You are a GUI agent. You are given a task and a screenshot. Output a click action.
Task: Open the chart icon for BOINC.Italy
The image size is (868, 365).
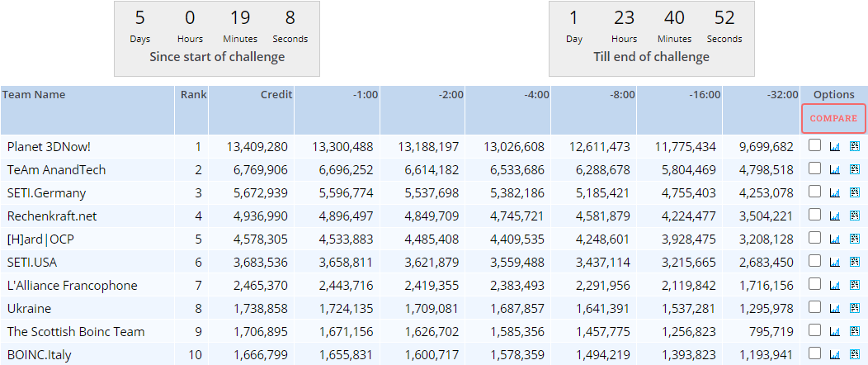(x=834, y=354)
